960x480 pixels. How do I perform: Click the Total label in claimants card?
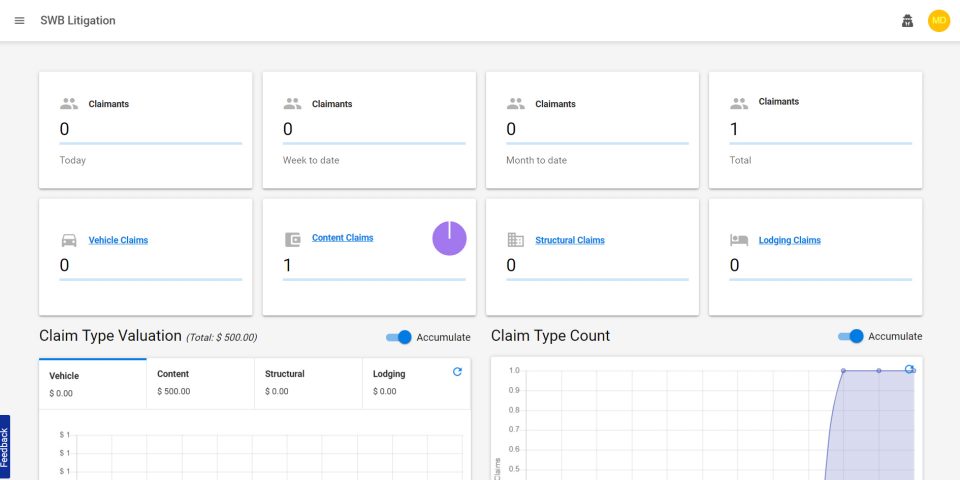(x=740, y=160)
